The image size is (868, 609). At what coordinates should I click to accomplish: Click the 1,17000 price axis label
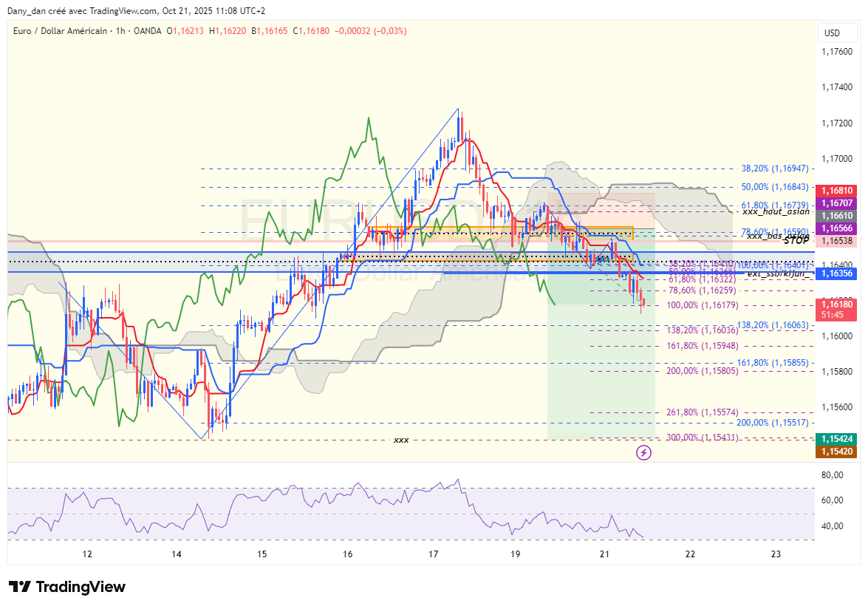[837, 159]
